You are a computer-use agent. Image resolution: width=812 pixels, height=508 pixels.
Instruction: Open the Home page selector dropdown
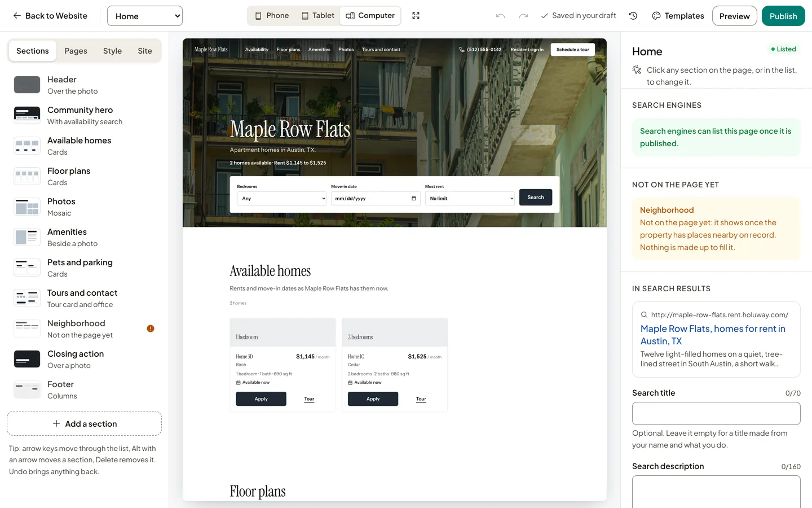pos(145,16)
